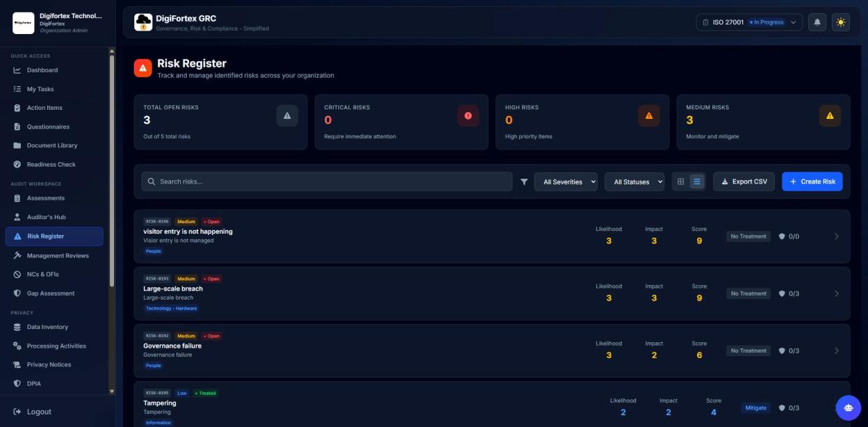Viewport: 868px width, 427px height.
Task: Click the Logout button
Action: point(33,412)
